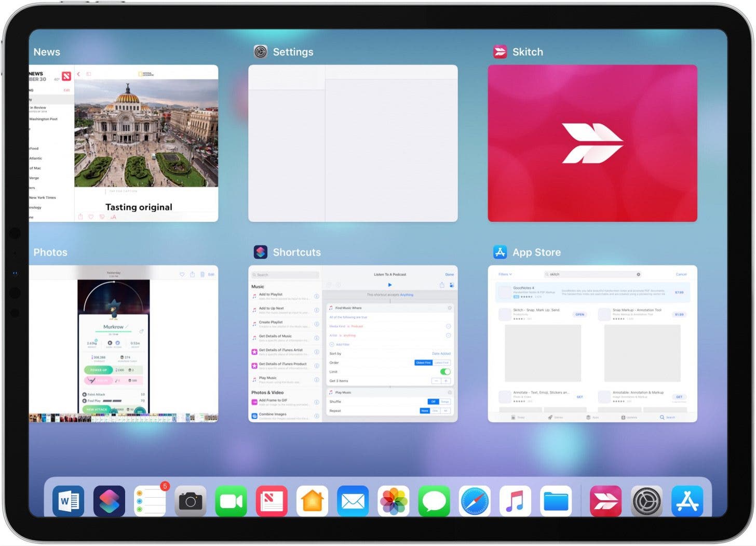
Task: Set Repeat to One
Action: click(x=435, y=411)
